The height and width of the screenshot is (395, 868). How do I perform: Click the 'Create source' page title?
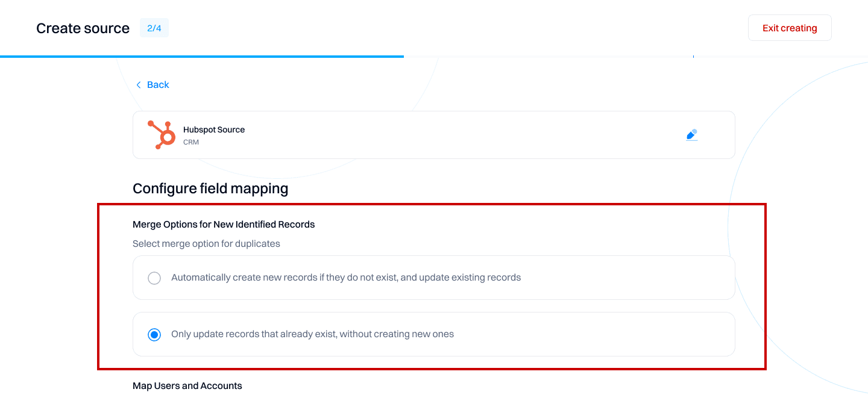click(x=83, y=28)
